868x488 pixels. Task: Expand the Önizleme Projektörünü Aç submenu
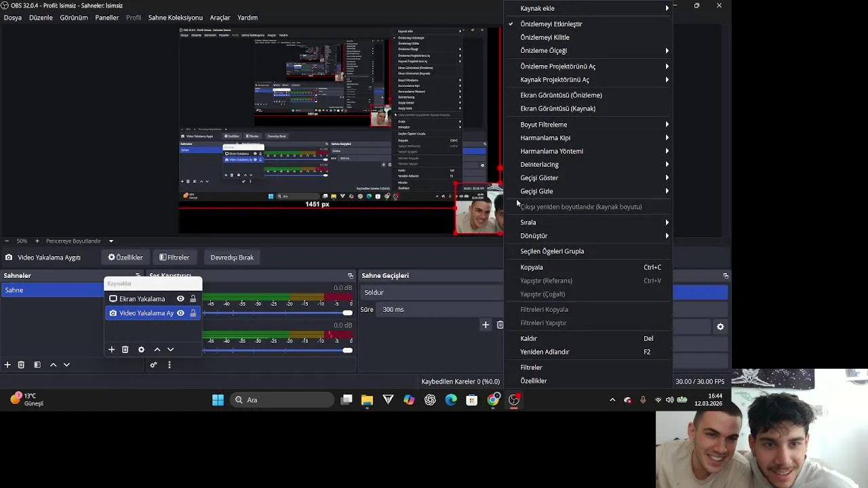[x=589, y=66]
